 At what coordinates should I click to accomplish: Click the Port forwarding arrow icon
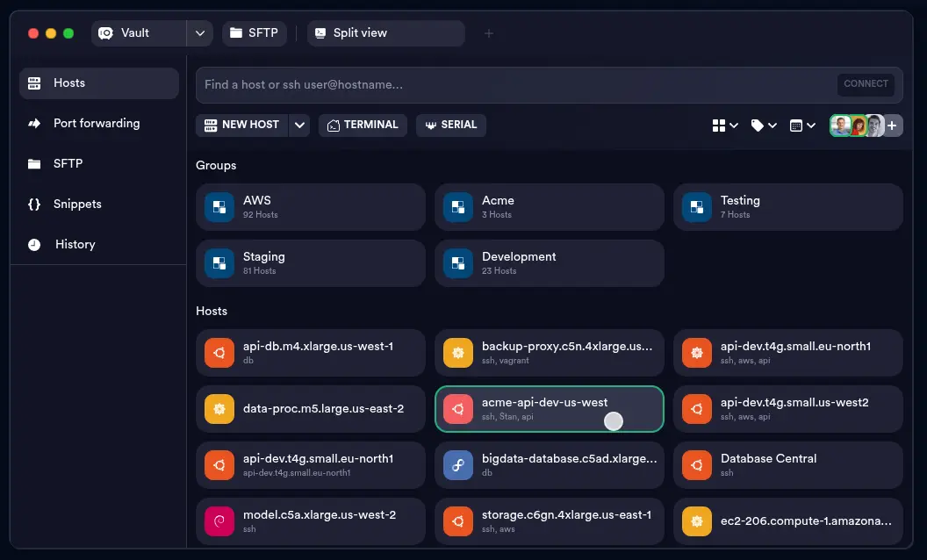pyautogui.click(x=34, y=124)
